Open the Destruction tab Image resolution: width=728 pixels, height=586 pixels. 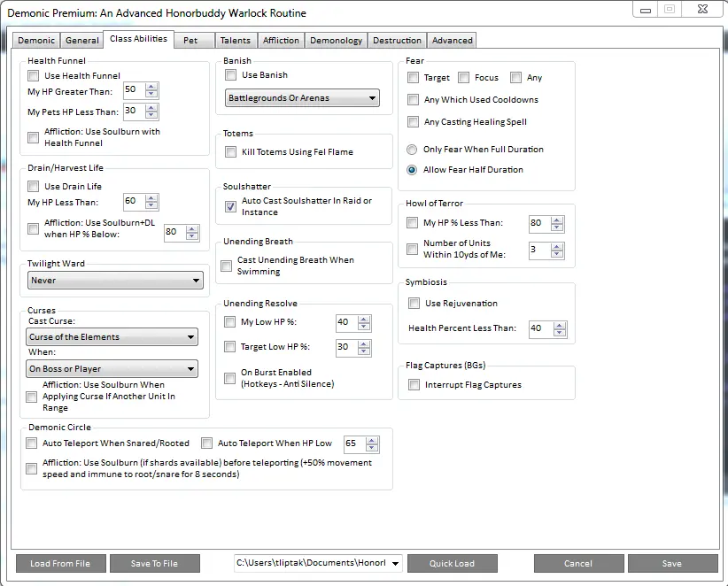click(x=397, y=41)
